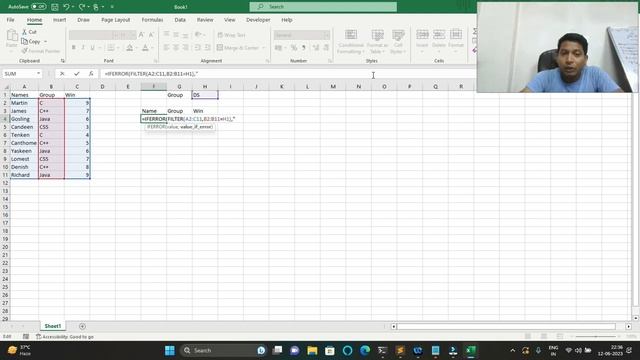
Task: Open Format as Table gallery
Action: tap(377, 41)
